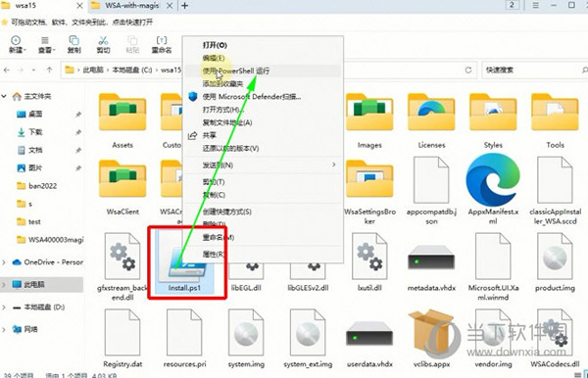Expand the 本地磁盘 (D:) node
Screen dimensions: 588x378
[x=4, y=307]
